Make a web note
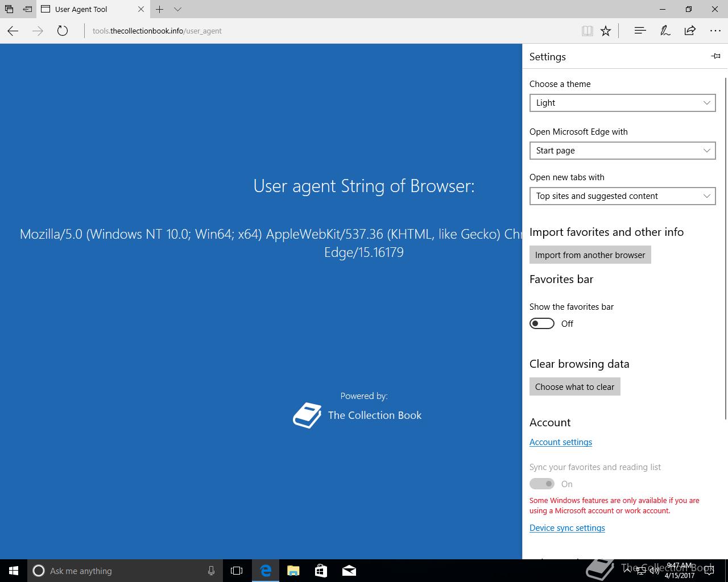 tap(665, 31)
